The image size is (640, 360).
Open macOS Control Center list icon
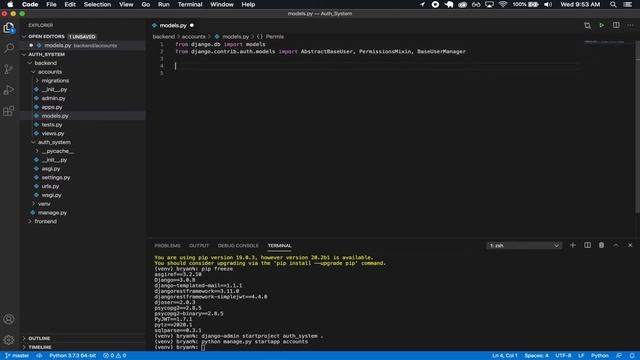click(x=628, y=4)
